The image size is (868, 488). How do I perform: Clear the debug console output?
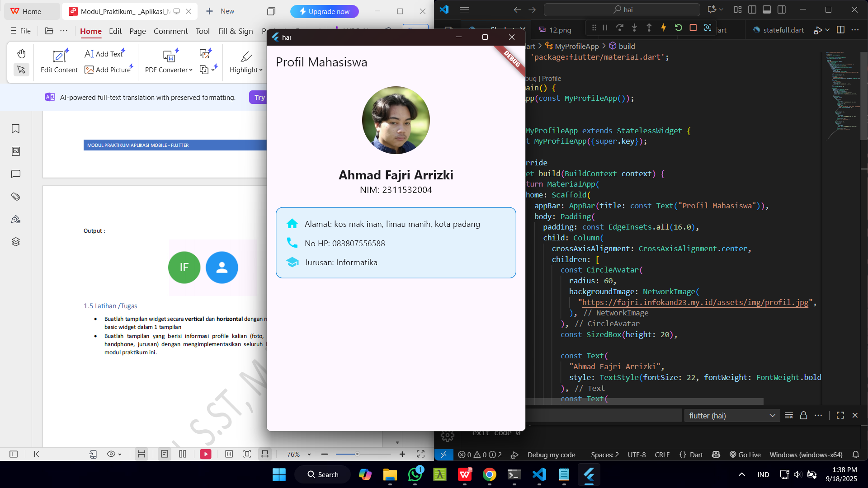[789, 416]
